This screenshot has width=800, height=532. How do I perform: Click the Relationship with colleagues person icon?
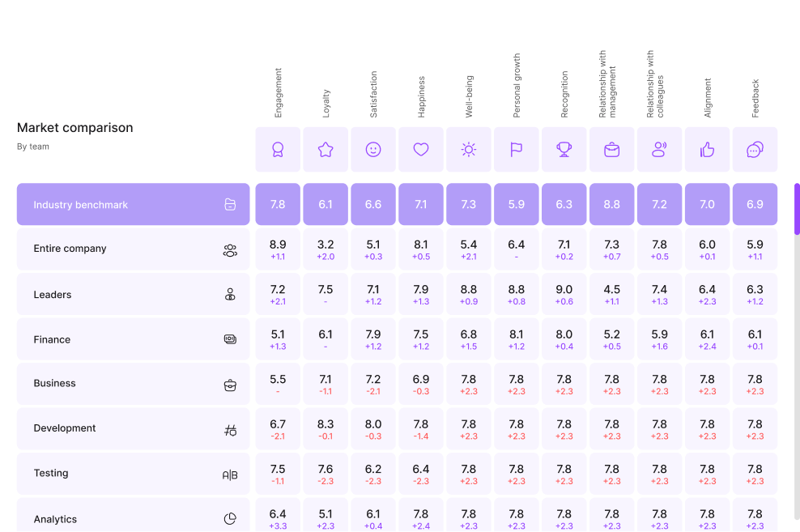pyautogui.click(x=660, y=149)
